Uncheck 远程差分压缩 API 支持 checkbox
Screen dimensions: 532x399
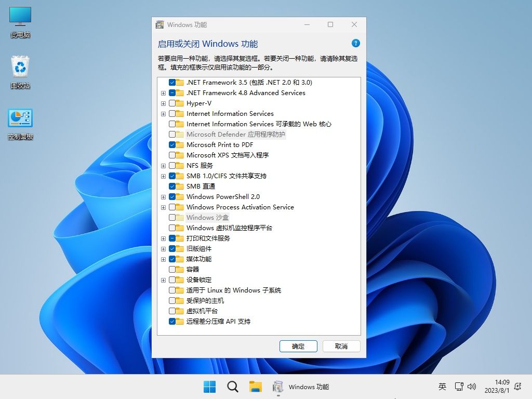coord(172,321)
